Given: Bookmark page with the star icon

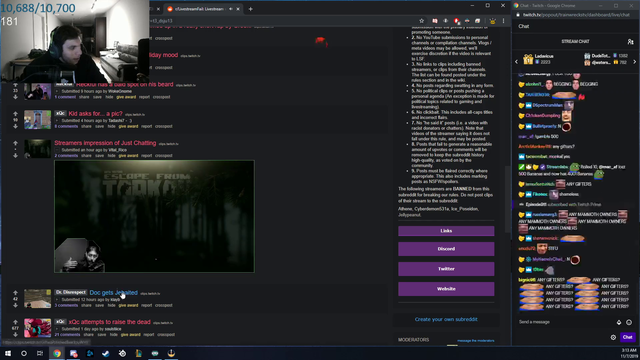Looking at the screenshot, I should 422,21.
